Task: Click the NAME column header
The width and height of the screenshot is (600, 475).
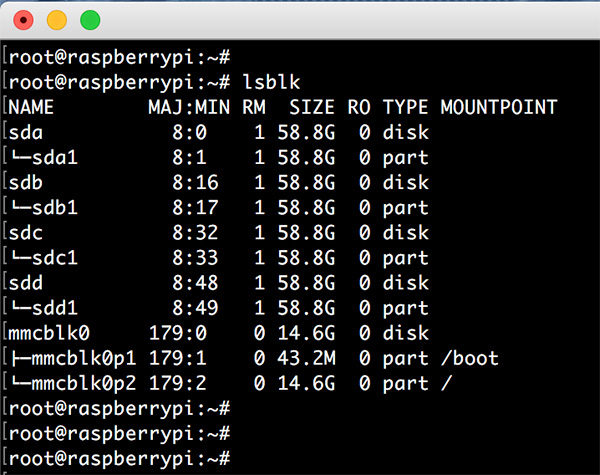Action: click(30, 107)
